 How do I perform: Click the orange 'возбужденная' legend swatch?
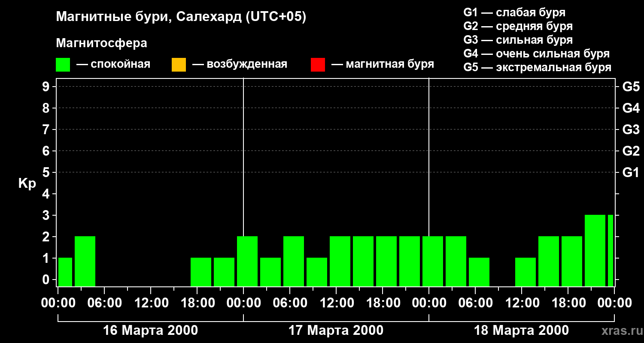point(179,65)
